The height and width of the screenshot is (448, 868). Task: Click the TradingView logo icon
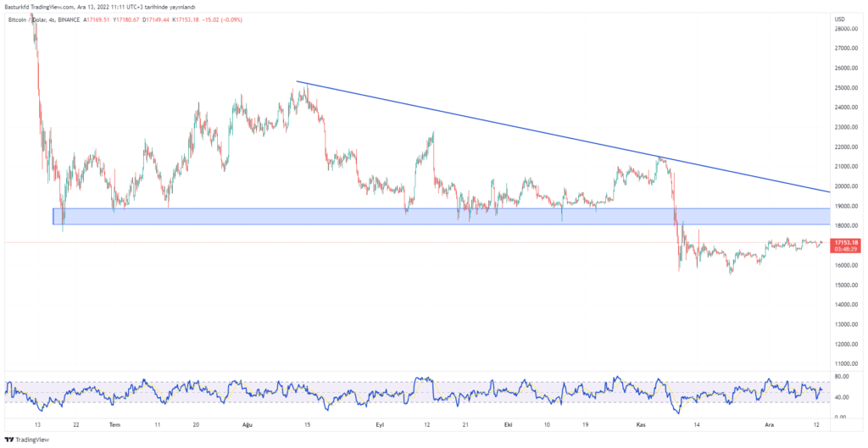pyautogui.click(x=9, y=440)
